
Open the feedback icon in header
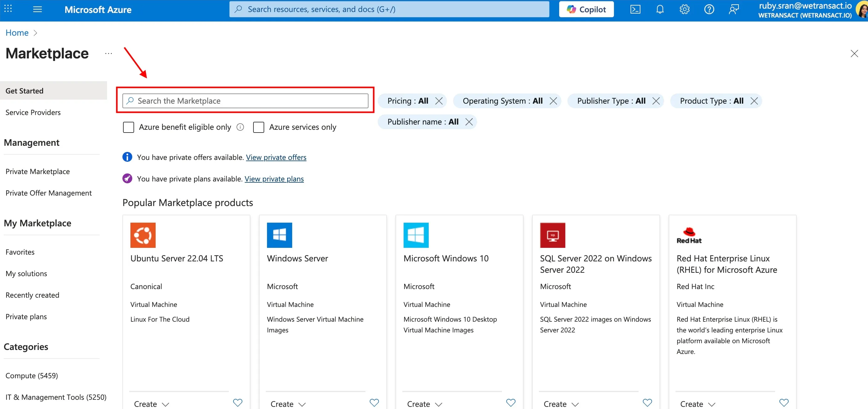click(x=734, y=10)
